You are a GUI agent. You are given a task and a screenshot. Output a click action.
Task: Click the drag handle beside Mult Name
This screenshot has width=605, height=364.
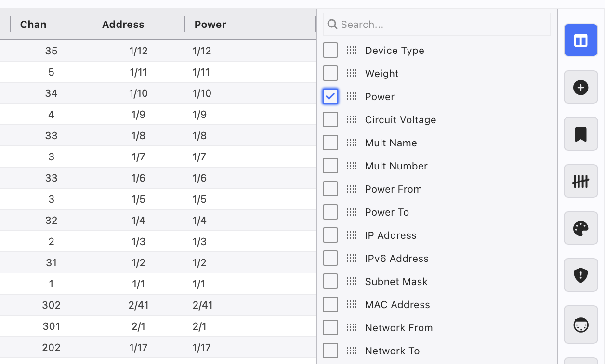352,143
